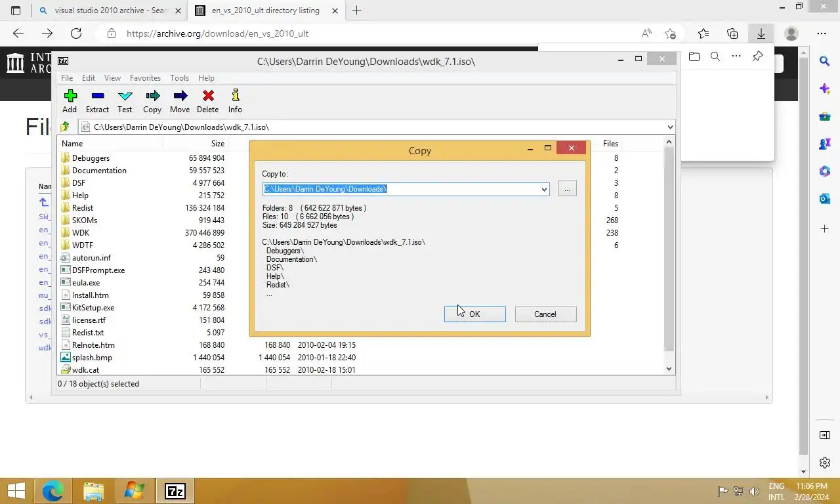Refresh the Edge browser page
Viewport: 840px width, 504px height.
[x=76, y=33]
